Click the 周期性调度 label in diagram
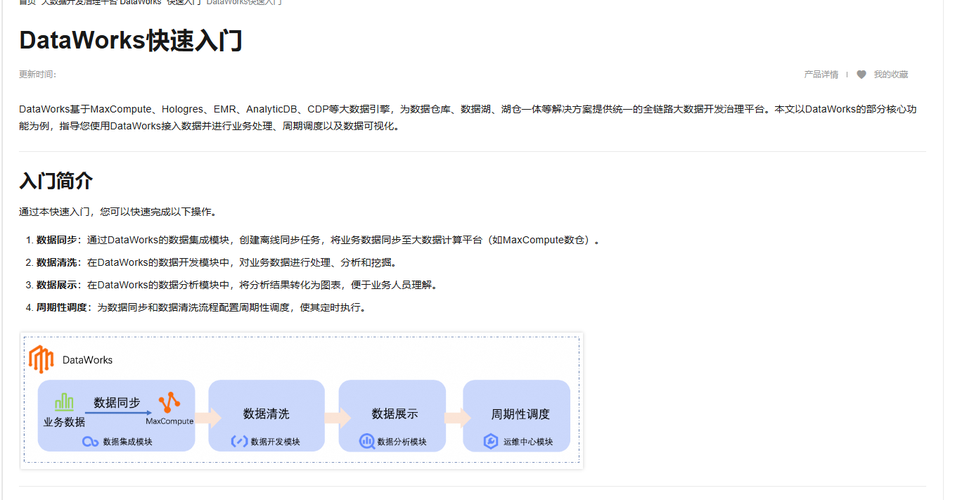 pyautogui.click(x=521, y=414)
